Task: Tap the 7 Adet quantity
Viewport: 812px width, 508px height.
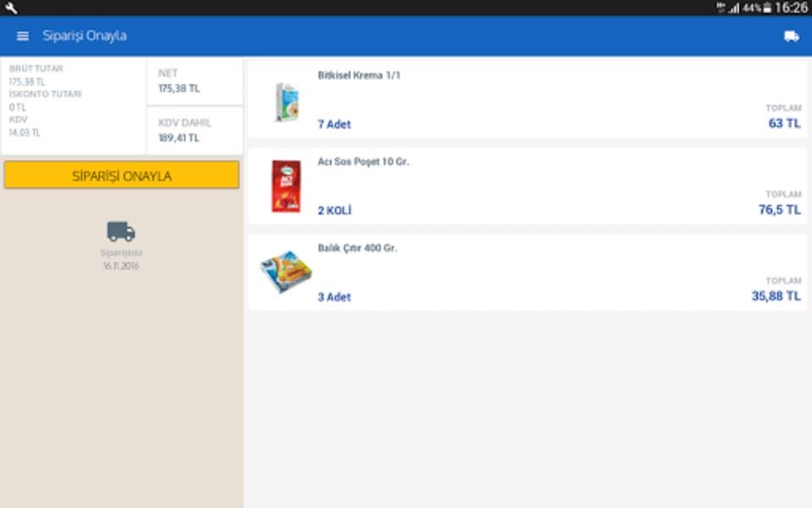Action: 334,124
